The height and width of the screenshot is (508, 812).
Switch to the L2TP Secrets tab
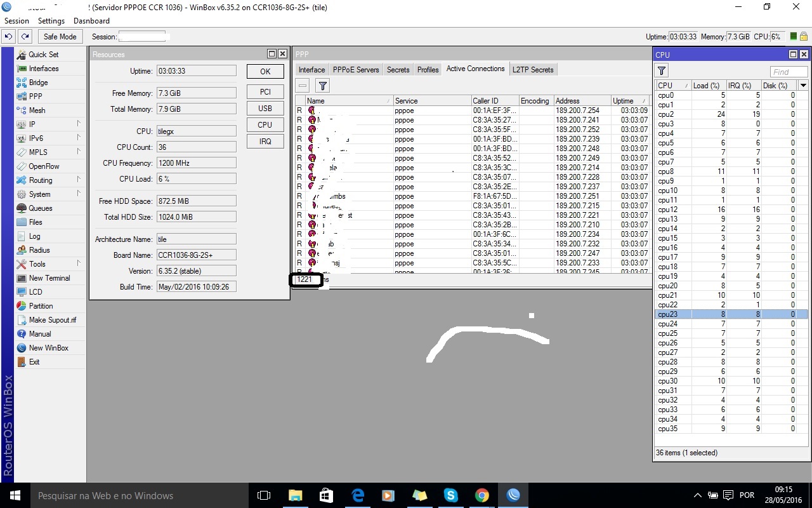[533, 70]
